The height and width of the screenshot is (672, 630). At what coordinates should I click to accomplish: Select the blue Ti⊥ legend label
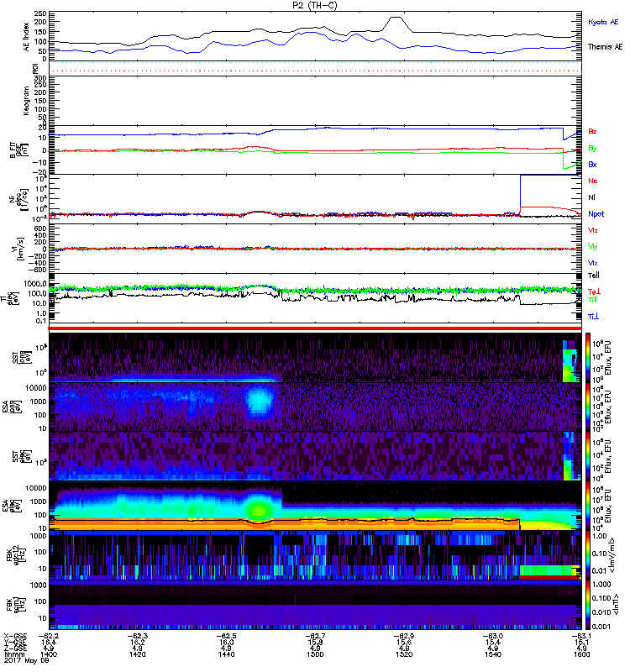pos(594,317)
